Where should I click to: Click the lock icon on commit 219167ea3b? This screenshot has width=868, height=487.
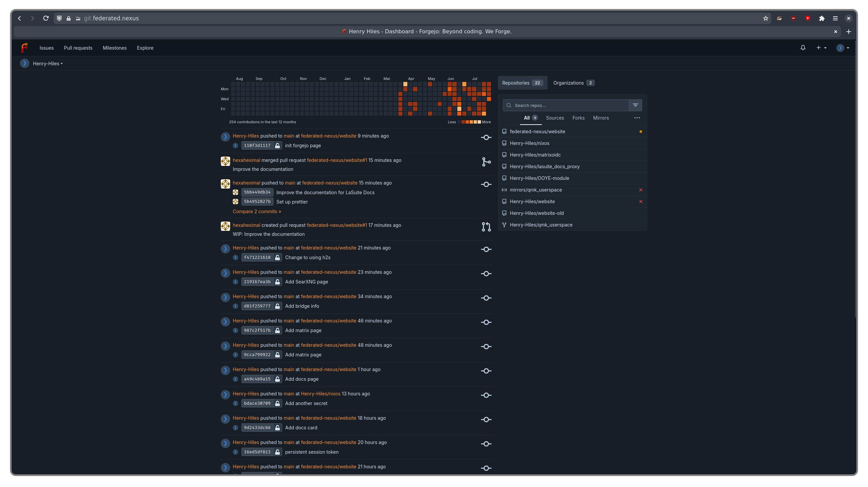coord(277,282)
